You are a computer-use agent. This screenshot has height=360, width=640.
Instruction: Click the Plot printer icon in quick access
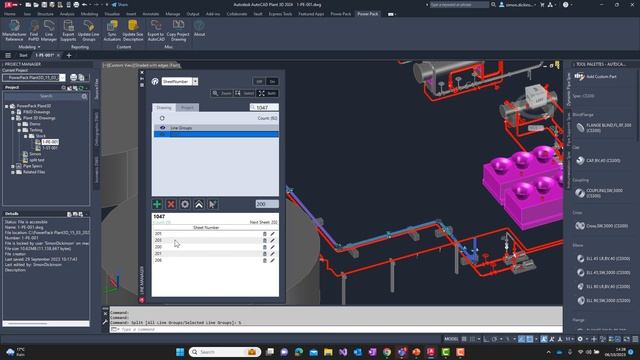pos(76,4)
